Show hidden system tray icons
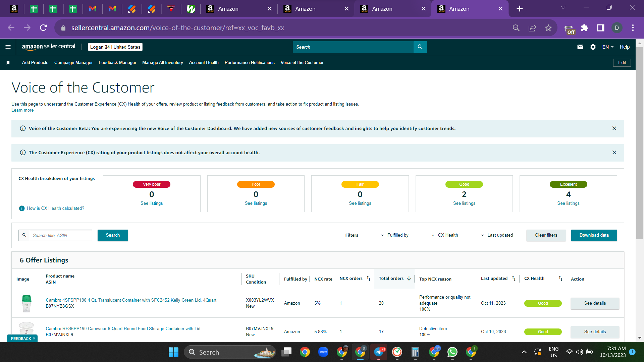The image size is (644, 362). point(524,352)
